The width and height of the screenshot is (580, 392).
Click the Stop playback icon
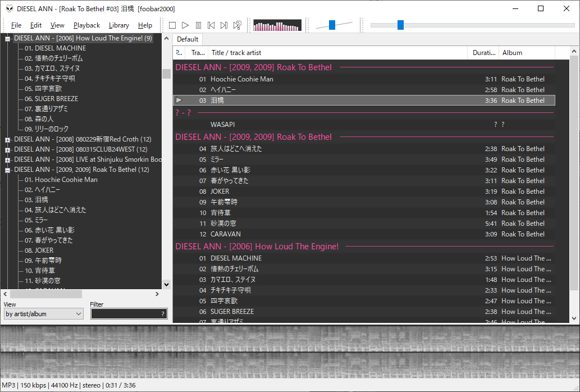pyautogui.click(x=172, y=25)
